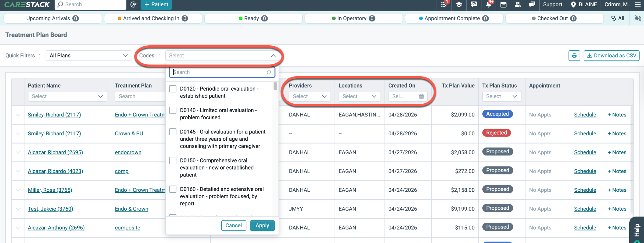Open the Patient Name Select dropdown

(68, 96)
